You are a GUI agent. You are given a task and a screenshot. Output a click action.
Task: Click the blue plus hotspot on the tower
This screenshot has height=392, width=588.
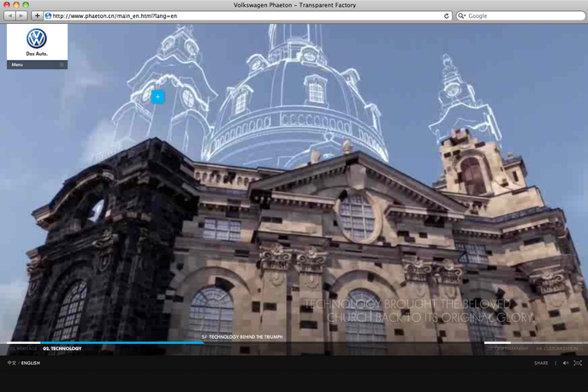[157, 97]
